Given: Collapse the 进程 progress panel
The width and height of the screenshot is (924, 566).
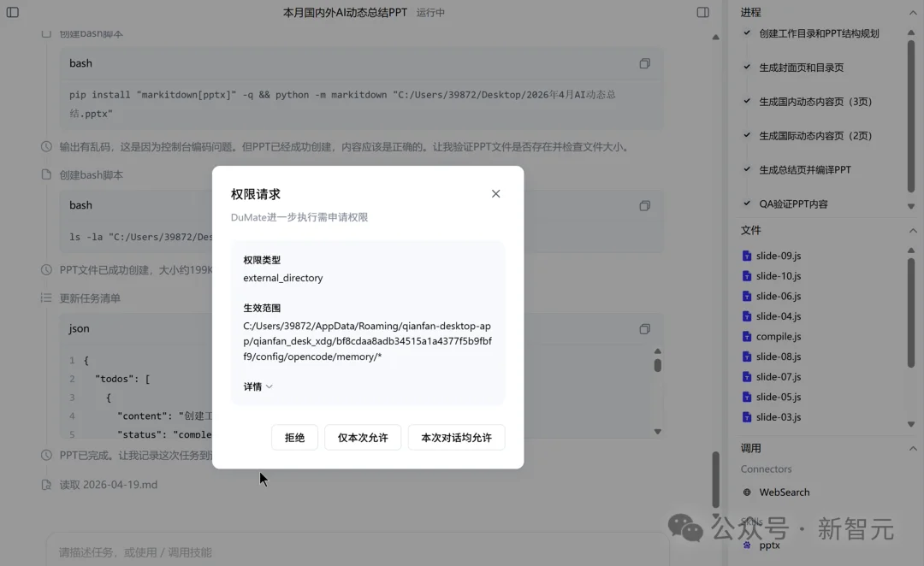Looking at the screenshot, I should click(914, 12).
